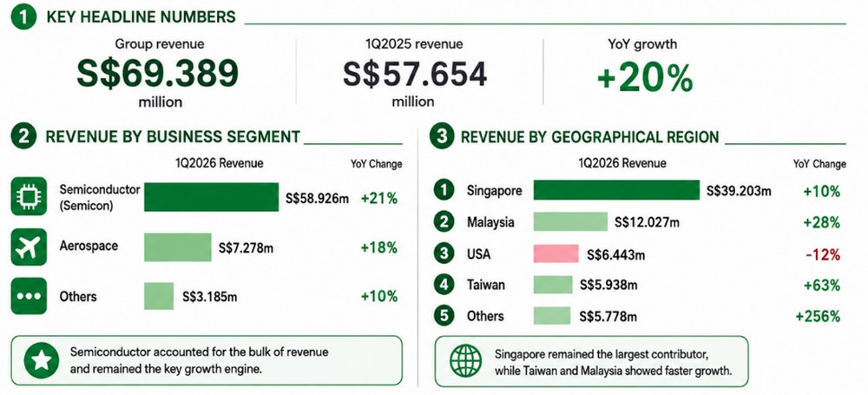Click rank badge 4 next to Taiwan

coord(444,286)
